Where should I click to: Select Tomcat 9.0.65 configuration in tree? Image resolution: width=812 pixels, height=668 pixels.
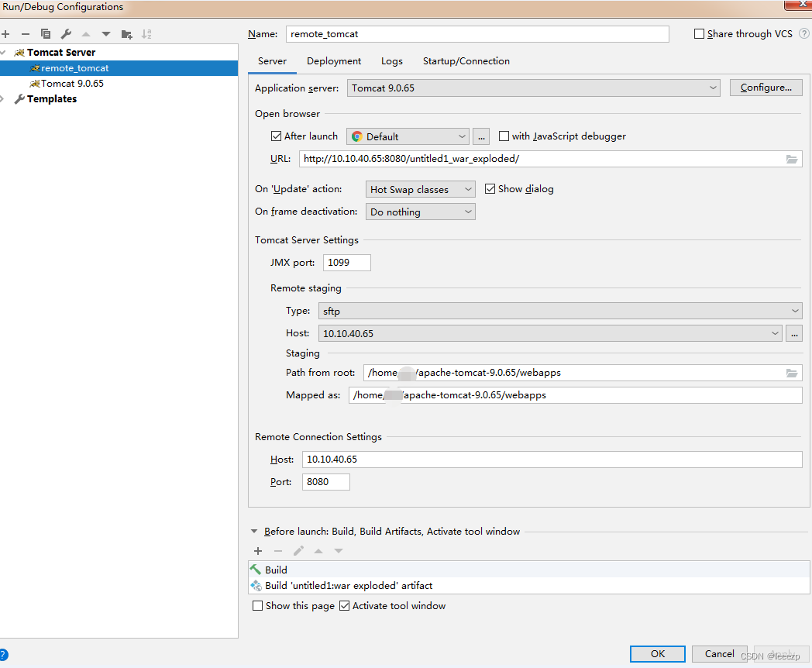point(119,84)
